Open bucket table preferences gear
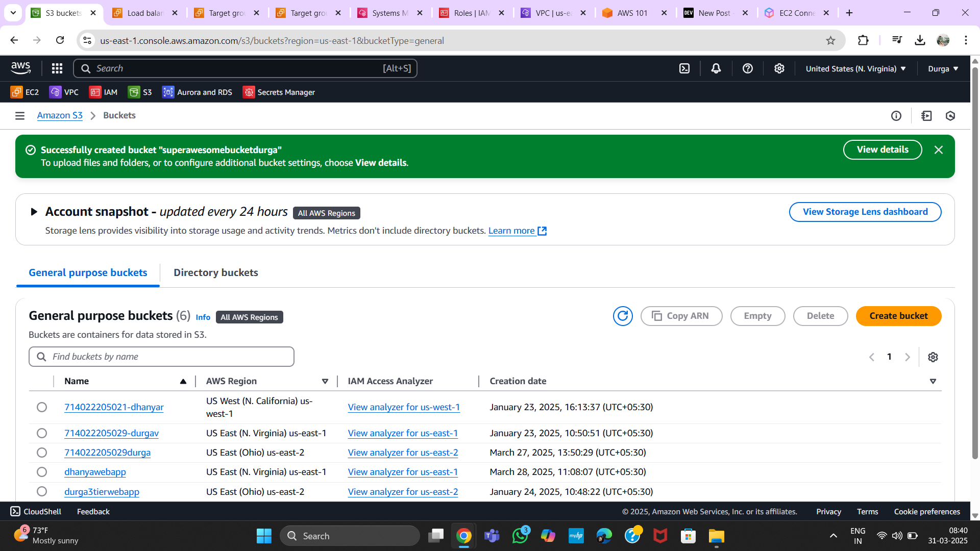This screenshot has height=551, width=980. (x=933, y=357)
